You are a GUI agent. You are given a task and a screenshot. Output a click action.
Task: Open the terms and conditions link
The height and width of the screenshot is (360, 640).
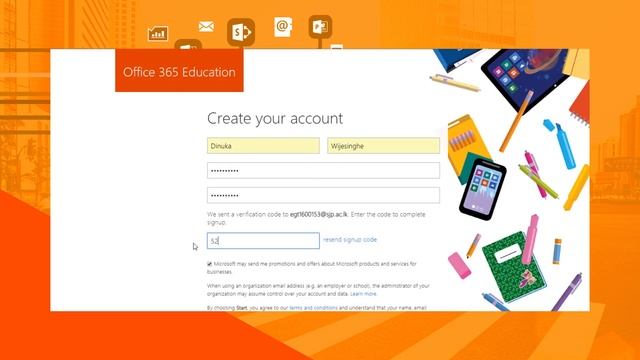coord(313,308)
